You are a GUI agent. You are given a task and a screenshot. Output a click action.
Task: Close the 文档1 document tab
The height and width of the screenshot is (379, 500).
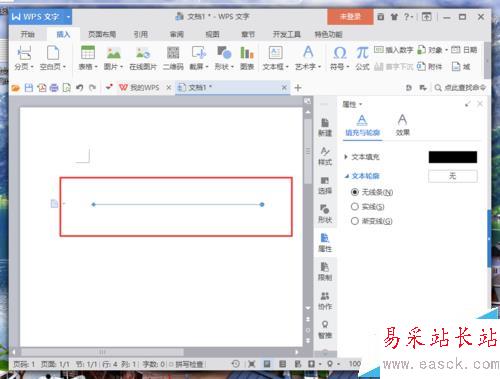point(284,88)
